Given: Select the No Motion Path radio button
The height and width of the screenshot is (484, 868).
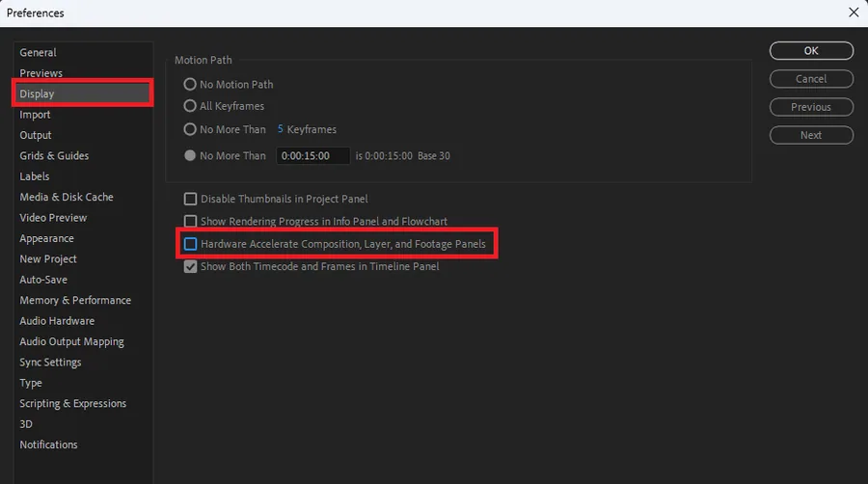Looking at the screenshot, I should point(190,84).
